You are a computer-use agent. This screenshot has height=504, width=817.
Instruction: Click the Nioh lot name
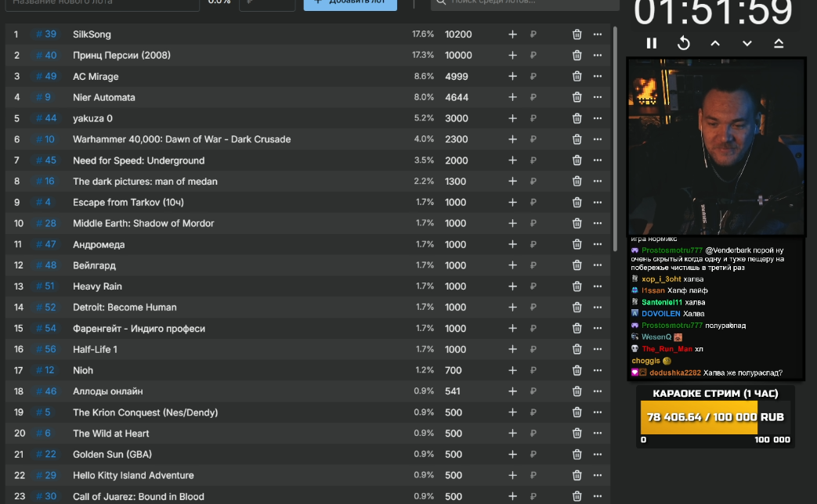coord(83,370)
